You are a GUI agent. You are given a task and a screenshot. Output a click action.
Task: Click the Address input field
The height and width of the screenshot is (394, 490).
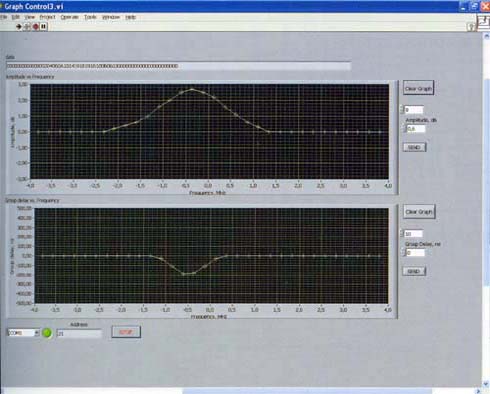click(x=79, y=333)
